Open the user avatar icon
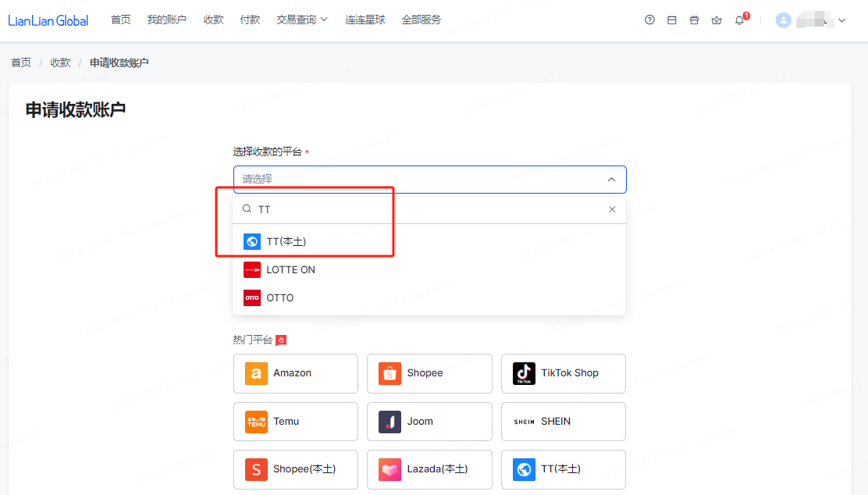 tap(783, 20)
